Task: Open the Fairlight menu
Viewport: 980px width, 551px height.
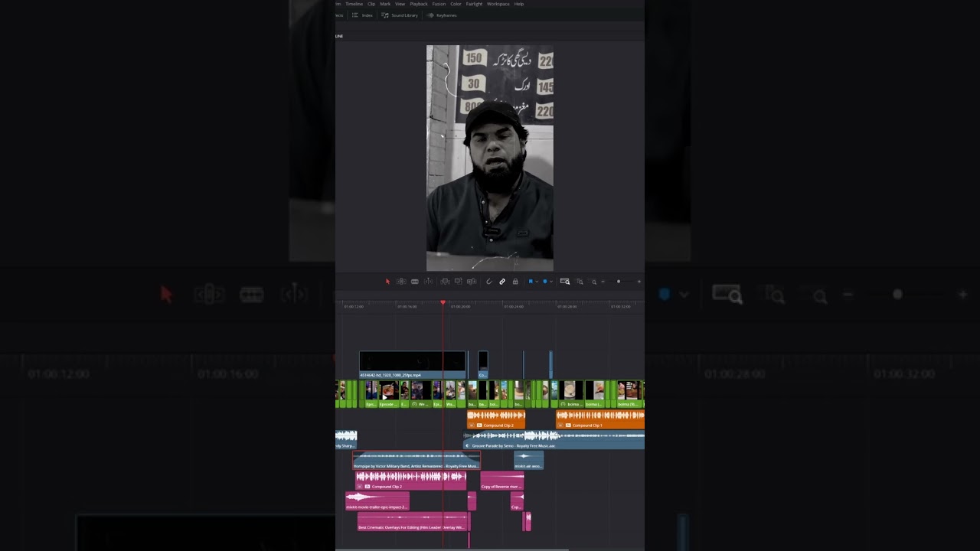Action: point(474,4)
